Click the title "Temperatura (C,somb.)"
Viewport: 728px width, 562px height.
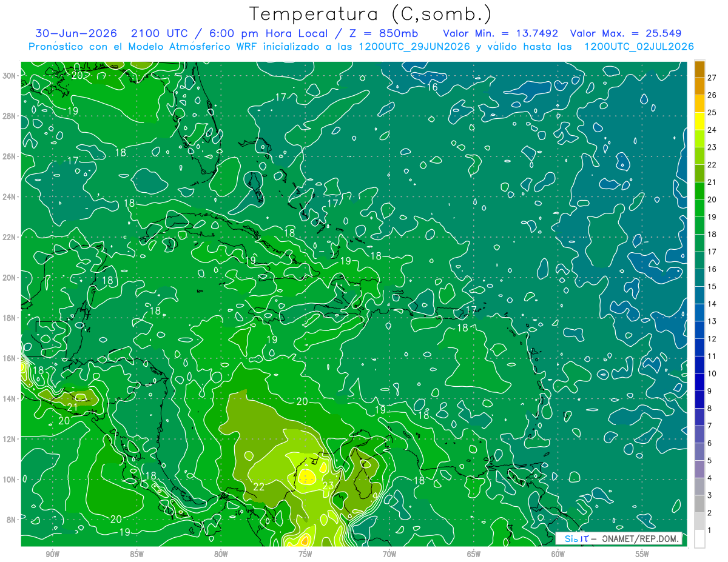tap(371, 14)
